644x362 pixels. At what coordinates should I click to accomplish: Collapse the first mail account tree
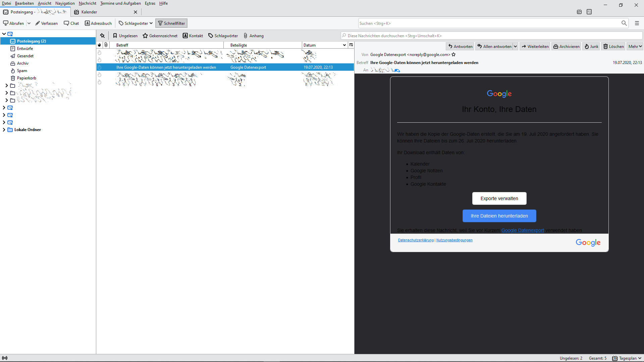click(x=4, y=34)
